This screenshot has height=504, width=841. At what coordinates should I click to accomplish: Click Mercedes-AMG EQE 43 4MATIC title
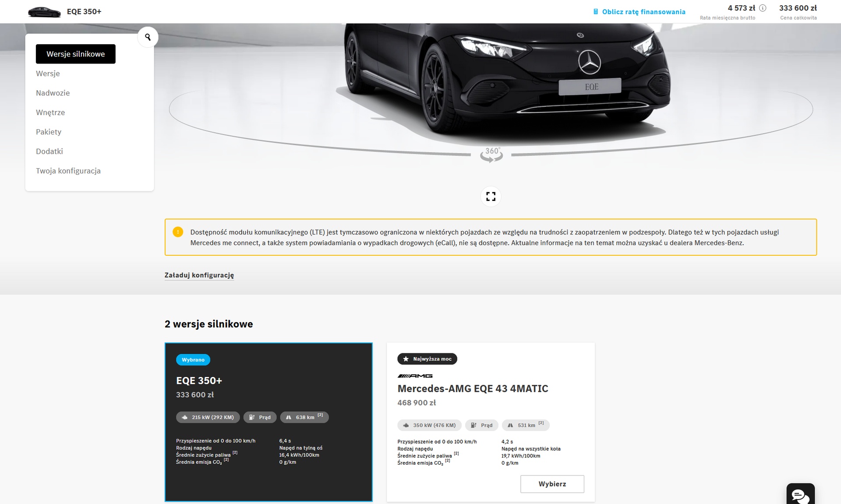(x=473, y=388)
